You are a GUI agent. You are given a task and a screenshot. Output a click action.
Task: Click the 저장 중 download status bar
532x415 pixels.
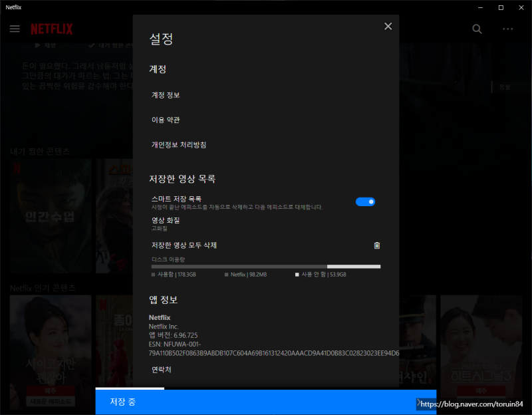(265, 402)
